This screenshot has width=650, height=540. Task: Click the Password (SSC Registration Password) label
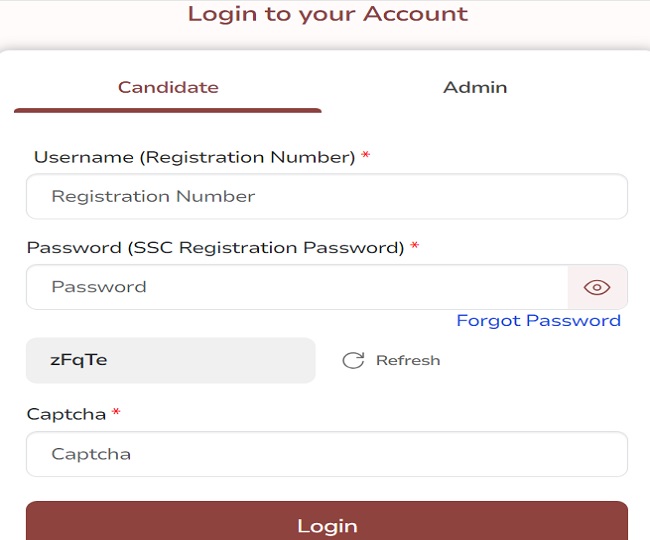215,247
